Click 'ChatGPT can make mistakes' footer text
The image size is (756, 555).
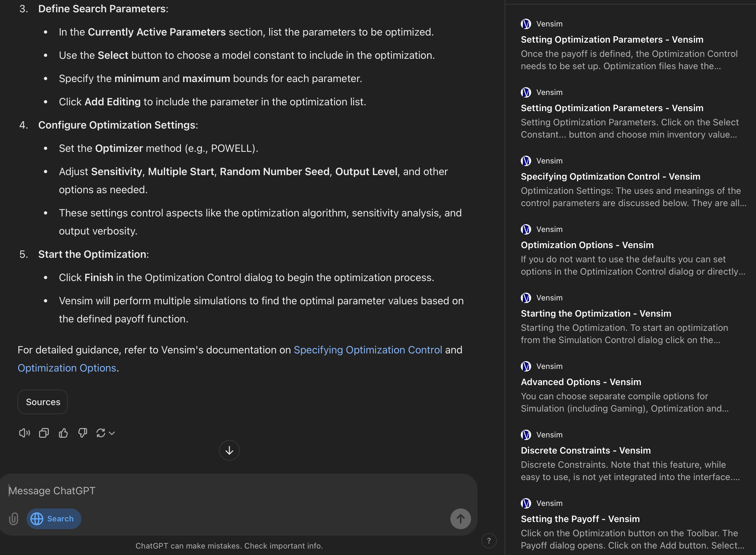pos(229,546)
